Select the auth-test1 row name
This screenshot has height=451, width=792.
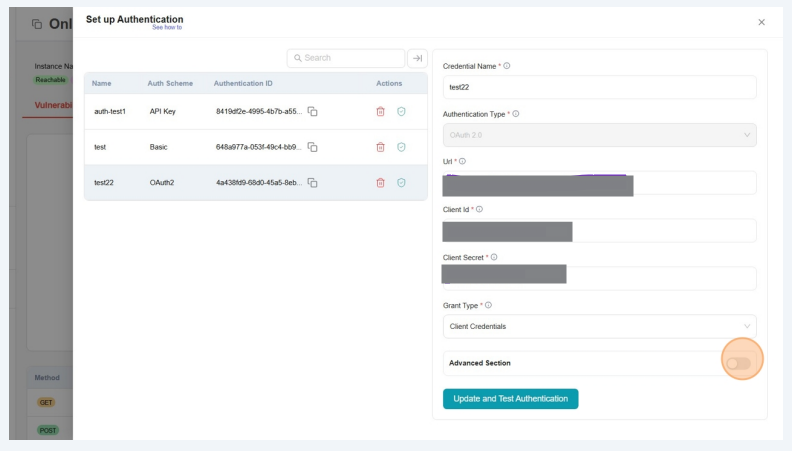(x=110, y=112)
